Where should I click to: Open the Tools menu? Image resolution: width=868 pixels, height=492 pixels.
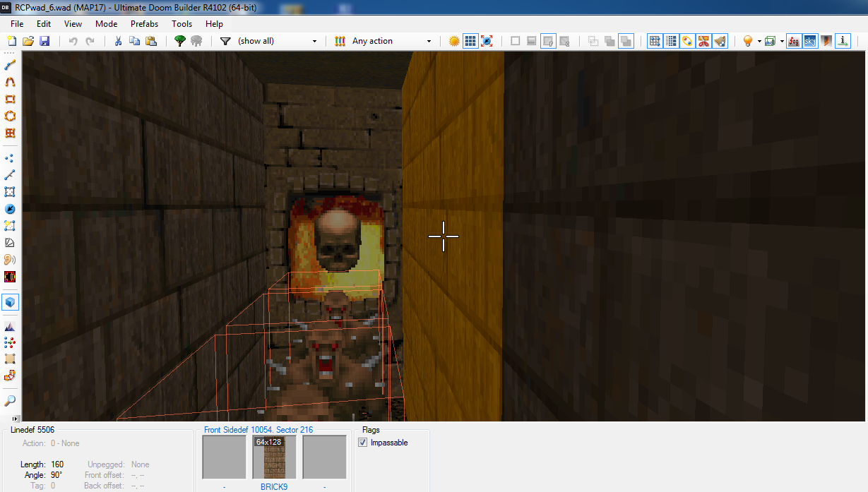182,23
